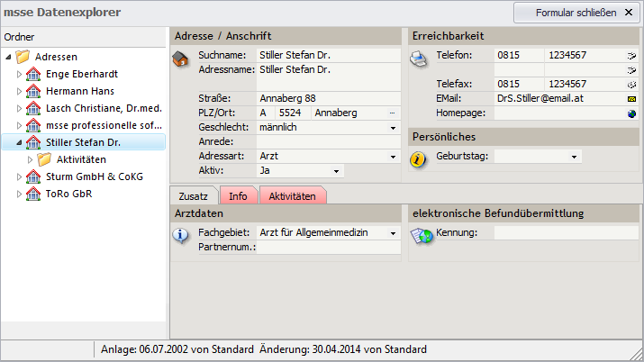Viewport: 644px width, 362px height.
Task: Select Enge Eberhardt in the tree
Action: [x=82, y=74]
